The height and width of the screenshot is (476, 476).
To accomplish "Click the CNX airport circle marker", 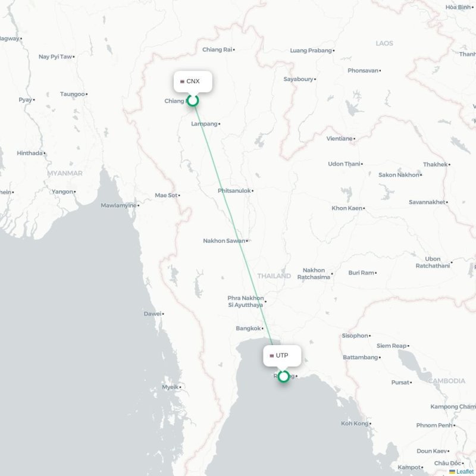I will pyautogui.click(x=192, y=101).
